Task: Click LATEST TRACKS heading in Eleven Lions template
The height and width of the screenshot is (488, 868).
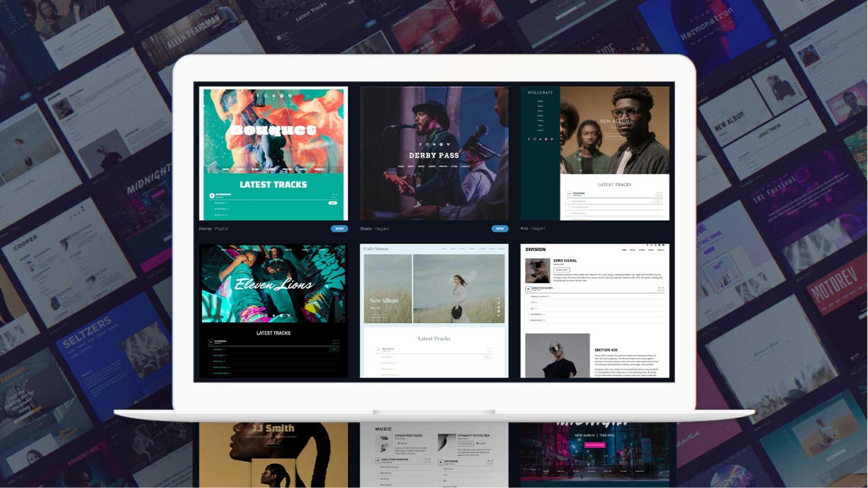Action: click(x=274, y=333)
